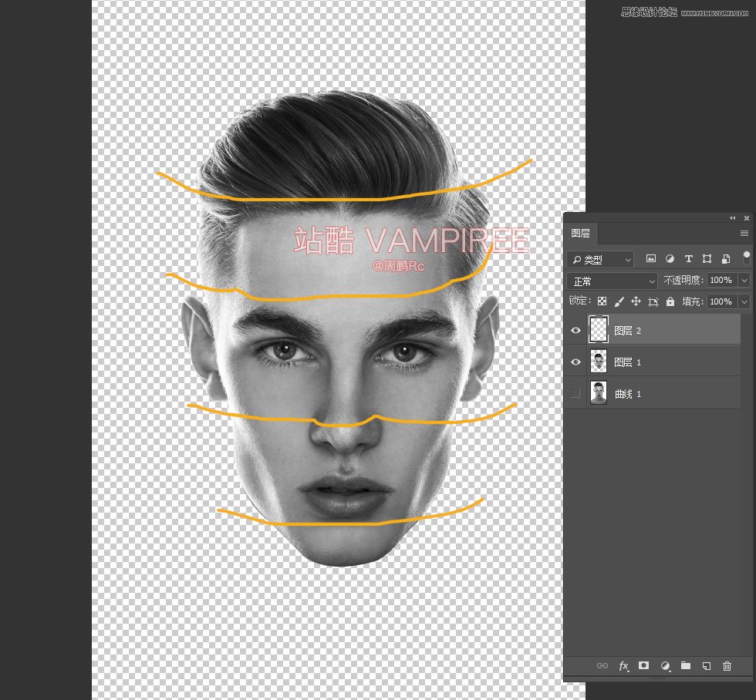Select the 曲线 1 layer thumbnail
The height and width of the screenshot is (700, 756).
[598, 393]
